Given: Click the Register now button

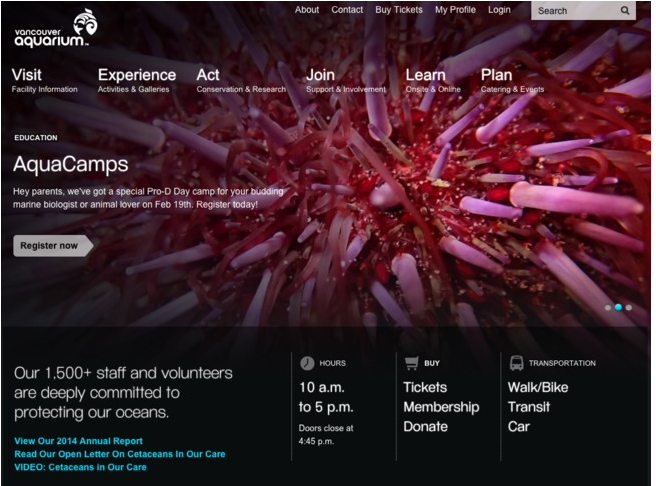Looking at the screenshot, I should coord(53,246).
